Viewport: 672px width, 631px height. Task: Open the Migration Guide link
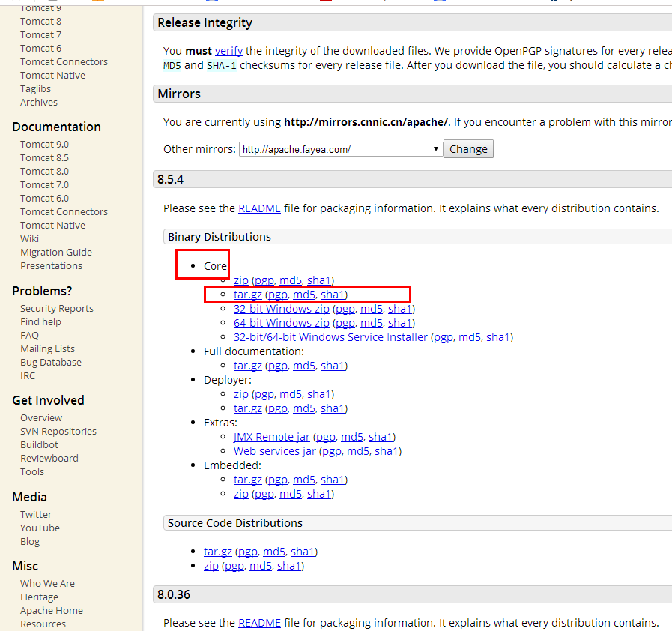[x=56, y=253]
